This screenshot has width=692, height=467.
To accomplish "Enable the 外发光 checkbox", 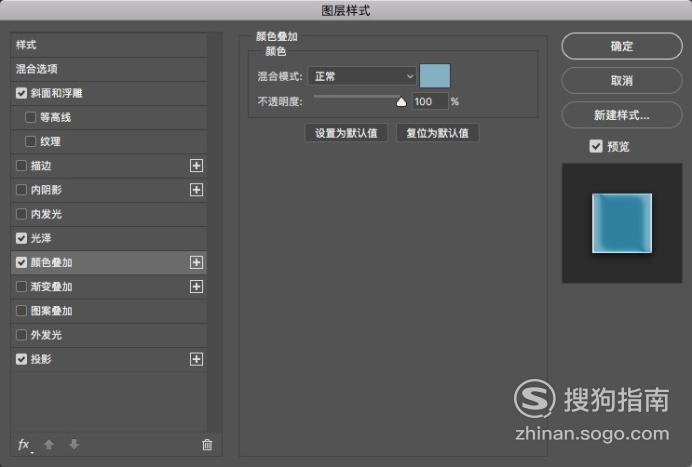I will coord(21,335).
